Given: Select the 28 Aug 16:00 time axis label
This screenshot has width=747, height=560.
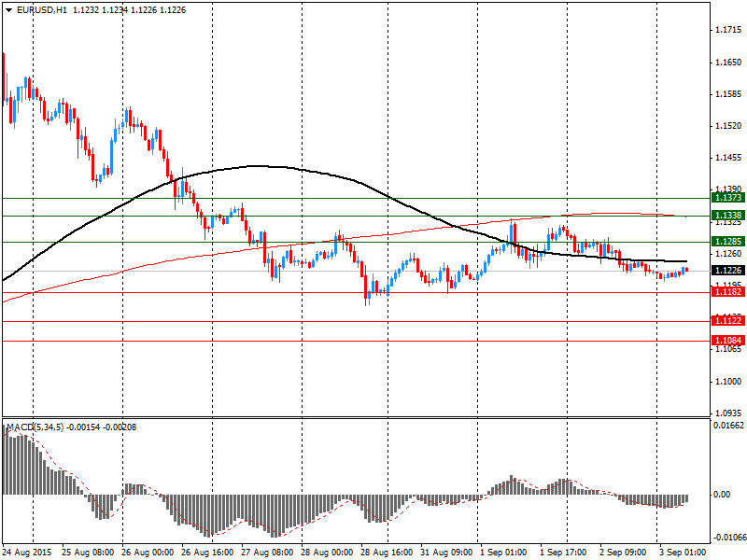Looking at the screenshot, I should (x=387, y=553).
